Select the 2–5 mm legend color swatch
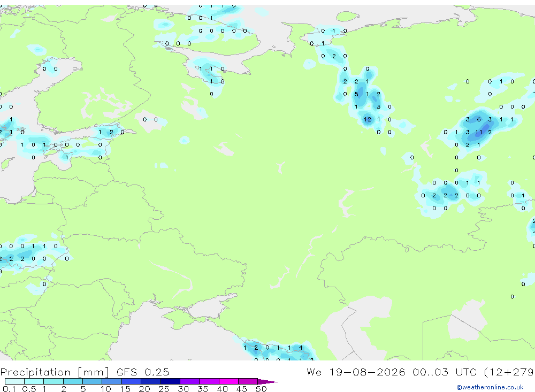This screenshot has height=392, width=535. [73, 381]
